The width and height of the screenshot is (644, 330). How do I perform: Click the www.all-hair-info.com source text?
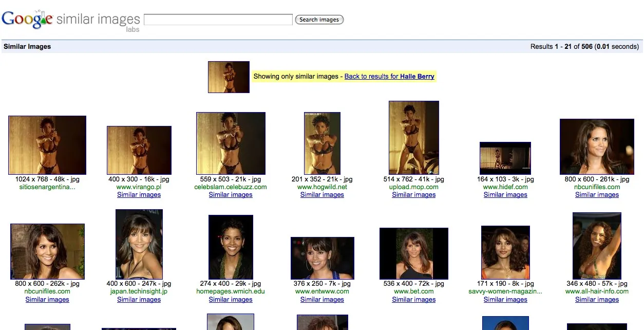(x=597, y=291)
